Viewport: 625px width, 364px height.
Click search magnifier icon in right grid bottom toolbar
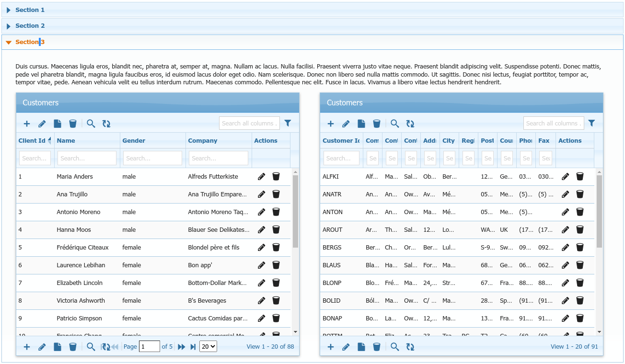pos(395,347)
